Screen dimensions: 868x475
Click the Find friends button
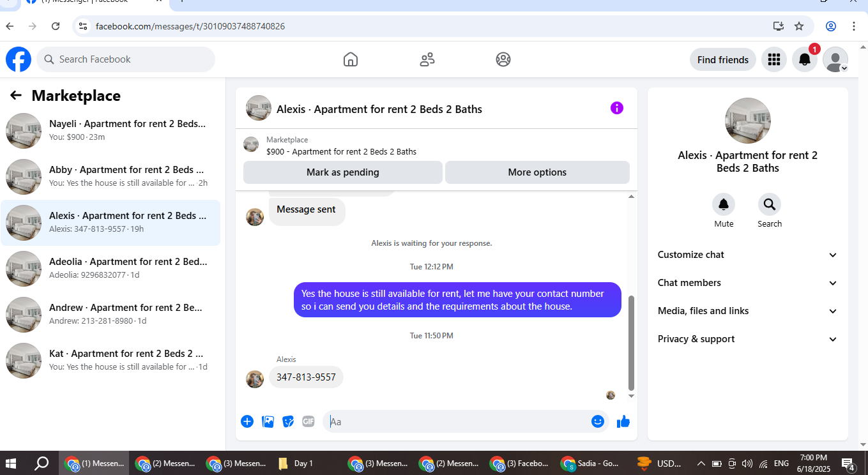tap(723, 59)
